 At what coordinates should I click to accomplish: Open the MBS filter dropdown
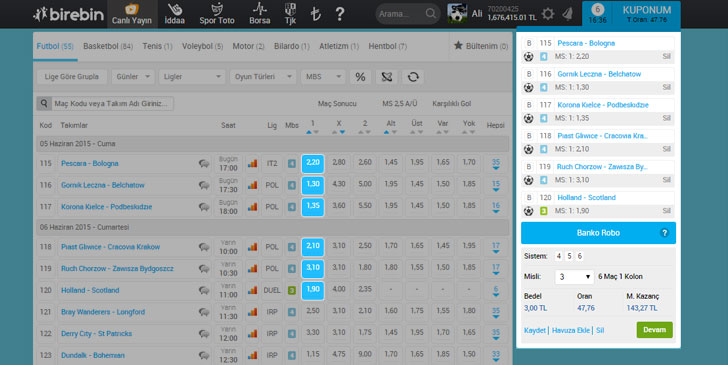[323, 77]
